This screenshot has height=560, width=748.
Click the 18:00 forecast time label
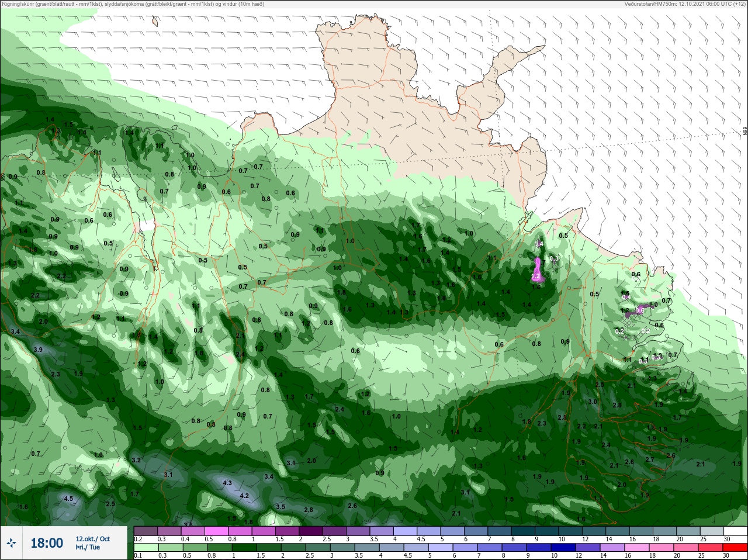point(47,543)
